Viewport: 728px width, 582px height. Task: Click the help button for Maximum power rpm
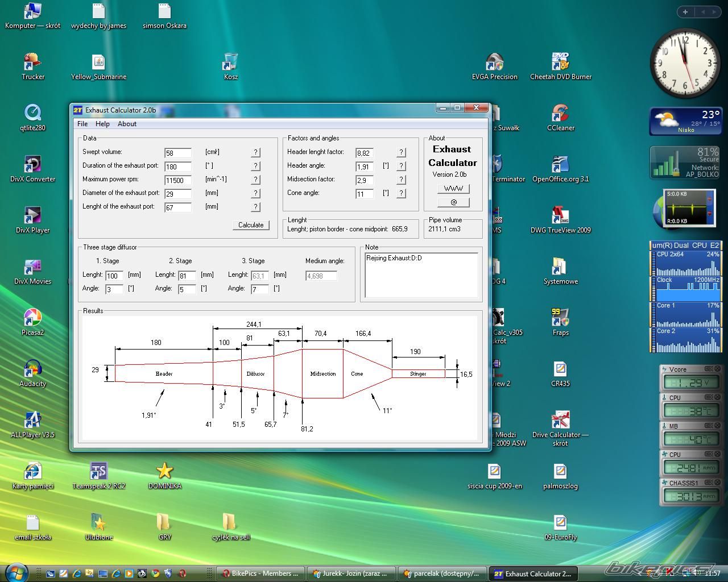pos(256,180)
